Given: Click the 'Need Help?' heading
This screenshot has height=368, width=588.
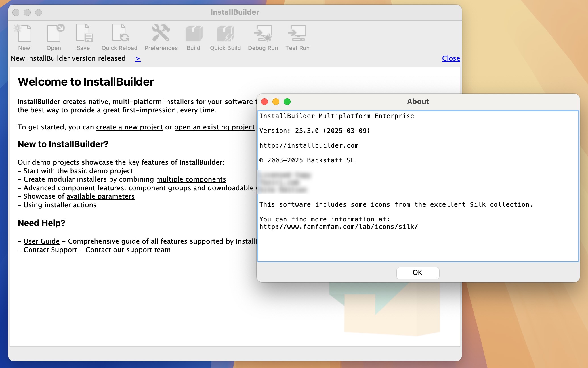Looking at the screenshot, I should (41, 223).
